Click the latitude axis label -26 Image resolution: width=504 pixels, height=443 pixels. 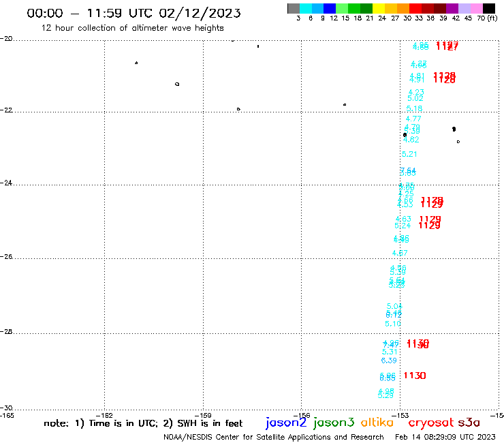[x=6, y=256]
